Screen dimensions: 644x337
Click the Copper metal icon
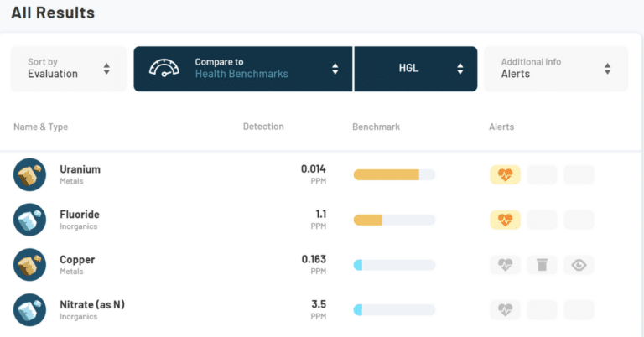(30, 265)
